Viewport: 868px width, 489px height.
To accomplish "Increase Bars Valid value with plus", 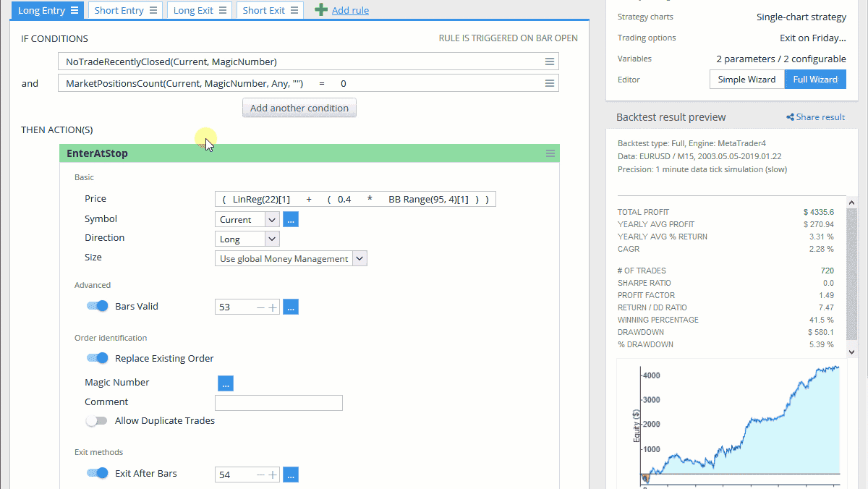I will tap(273, 307).
